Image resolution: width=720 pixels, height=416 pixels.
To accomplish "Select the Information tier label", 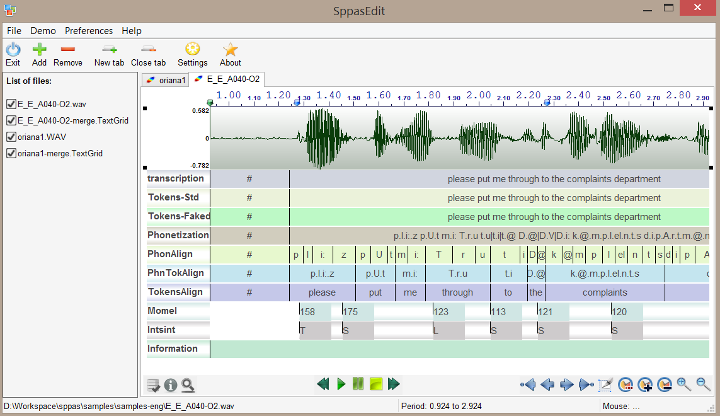I will coord(178,349).
